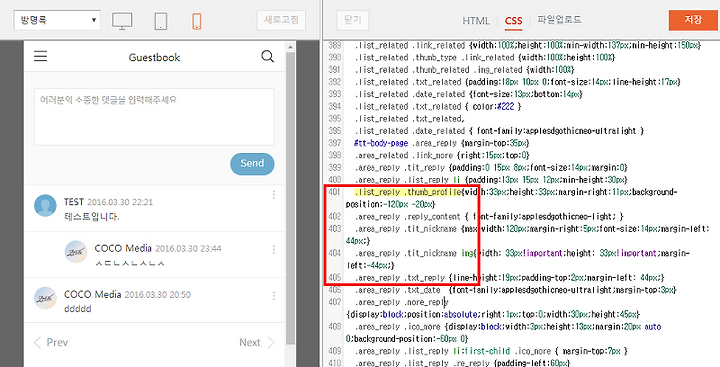The width and height of the screenshot is (720, 367).
Task: Click the Prev pagination link
Action: (51, 342)
